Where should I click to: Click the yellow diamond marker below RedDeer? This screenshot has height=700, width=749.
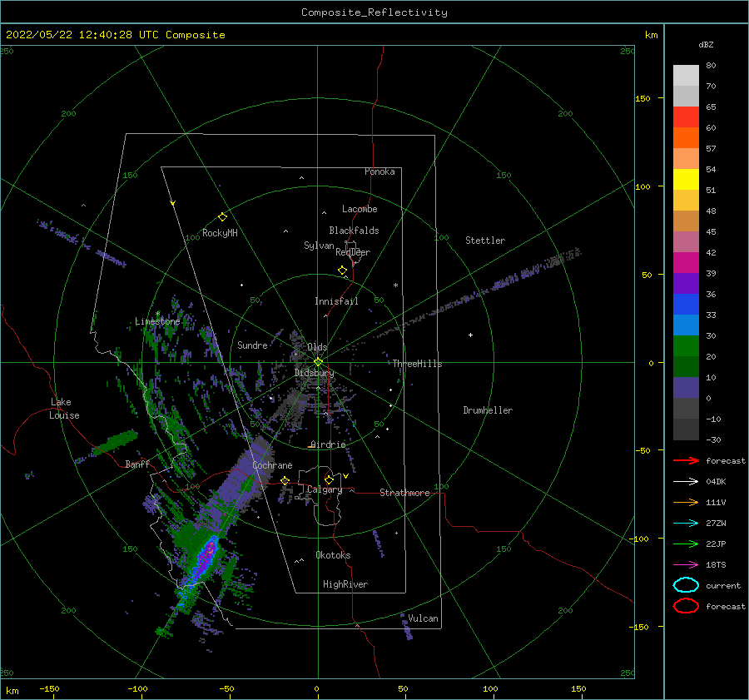tap(342, 271)
